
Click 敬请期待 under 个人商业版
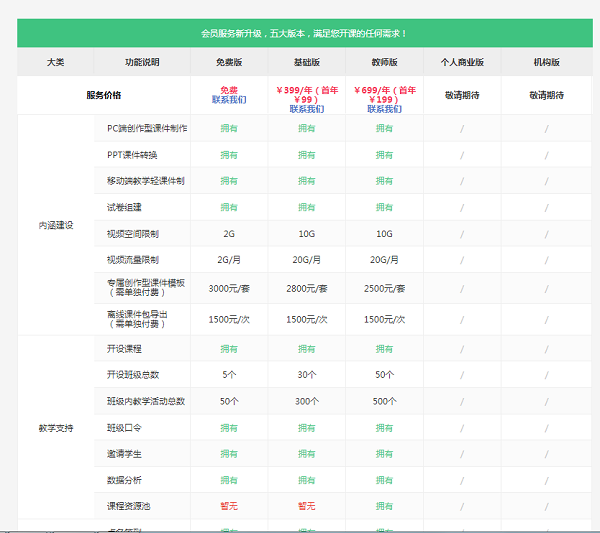coord(462,95)
